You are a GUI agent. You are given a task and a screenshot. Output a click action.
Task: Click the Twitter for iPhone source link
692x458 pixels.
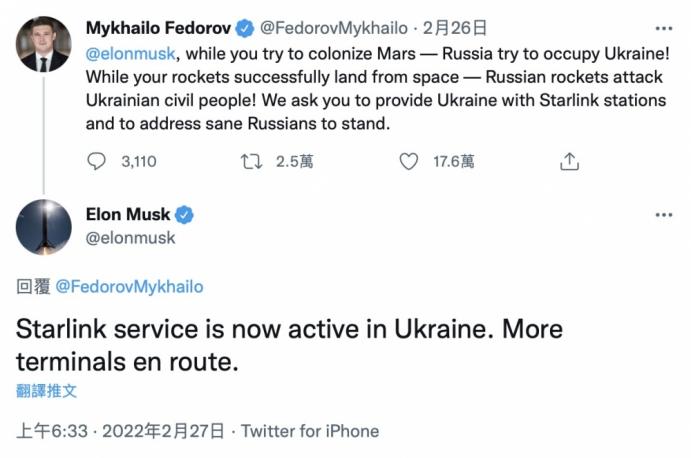click(x=310, y=432)
